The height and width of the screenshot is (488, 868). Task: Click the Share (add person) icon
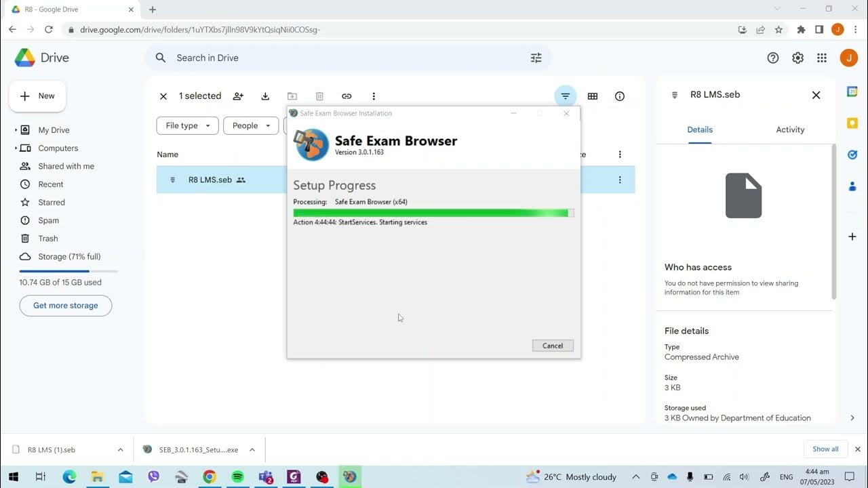238,96
